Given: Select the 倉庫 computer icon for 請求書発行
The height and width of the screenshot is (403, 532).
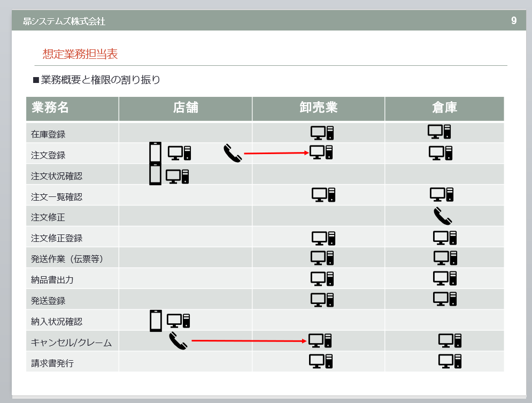Looking at the screenshot, I should [450, 361].
